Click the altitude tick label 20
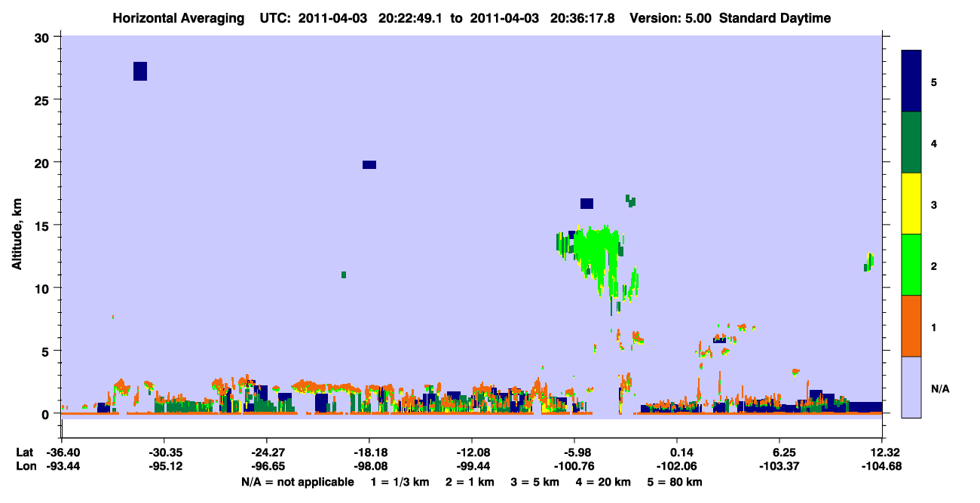The height and width of the screenshot is (503, 980). pyautogui.click(x=44, y=162)
